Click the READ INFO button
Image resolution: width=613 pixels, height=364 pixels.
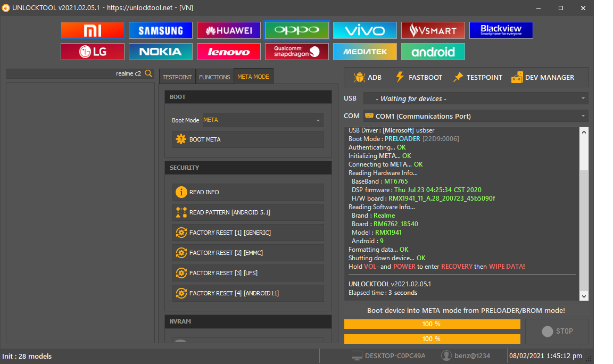pyautogui.click(x=248, y=192)
